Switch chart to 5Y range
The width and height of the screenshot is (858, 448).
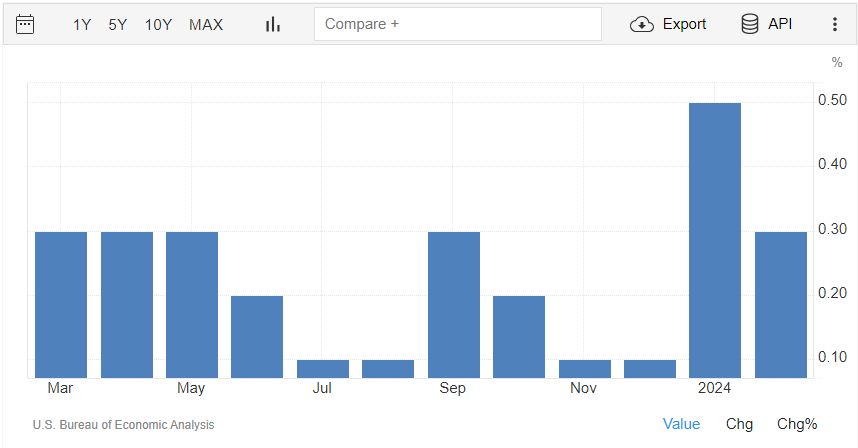118,24
